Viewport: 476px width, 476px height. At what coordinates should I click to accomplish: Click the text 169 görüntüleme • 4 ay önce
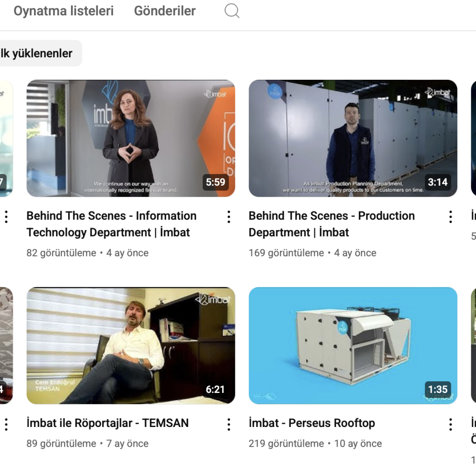pos(312,253)
